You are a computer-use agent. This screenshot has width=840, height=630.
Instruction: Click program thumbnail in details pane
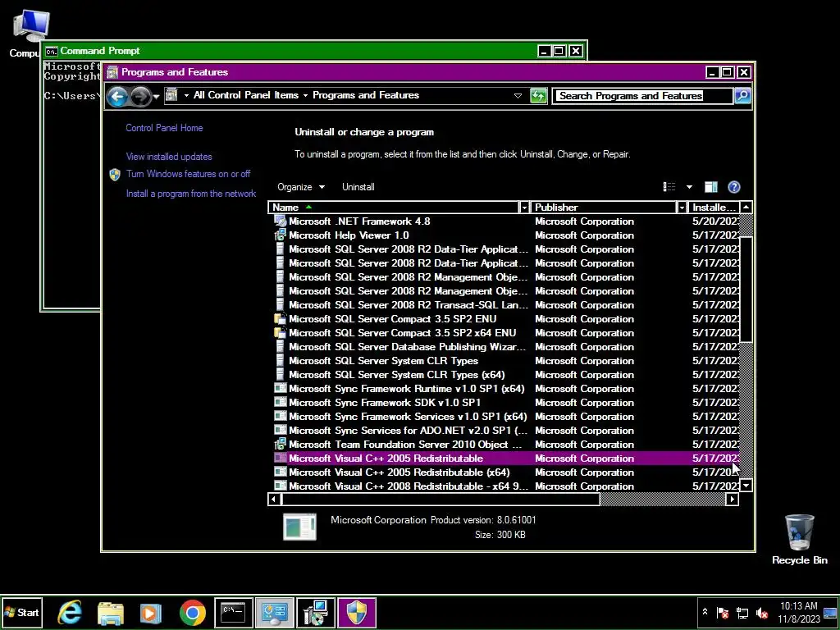(299, 527)
